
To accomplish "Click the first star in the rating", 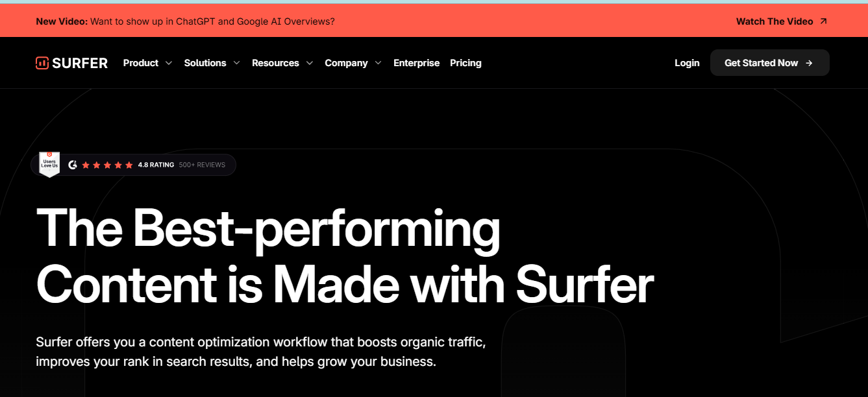I will [x=86, y=165].
